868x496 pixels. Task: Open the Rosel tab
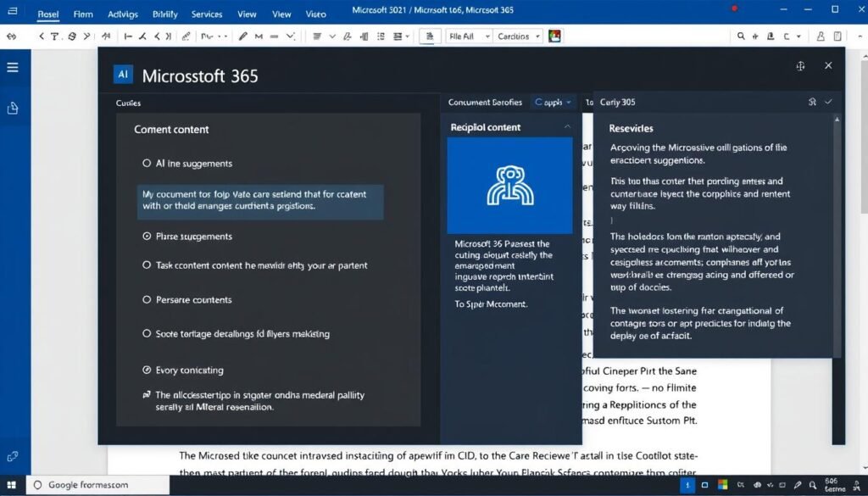point(48,14)
